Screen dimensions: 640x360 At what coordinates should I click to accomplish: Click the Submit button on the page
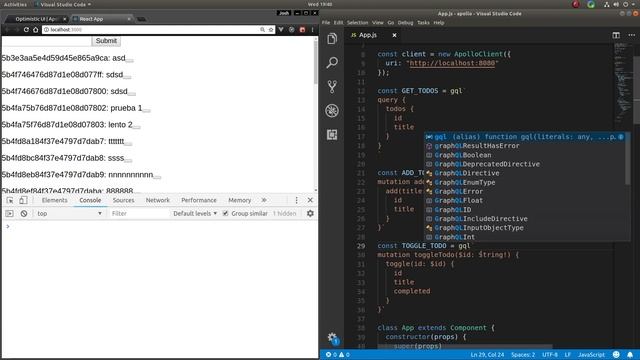pyautogui.click(x=106, y=41)
